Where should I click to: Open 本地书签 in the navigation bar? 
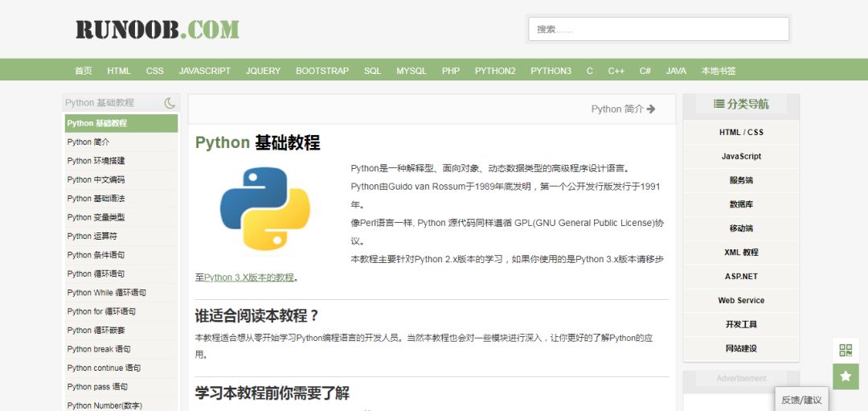pyautogui.click(x=719, y=71)
